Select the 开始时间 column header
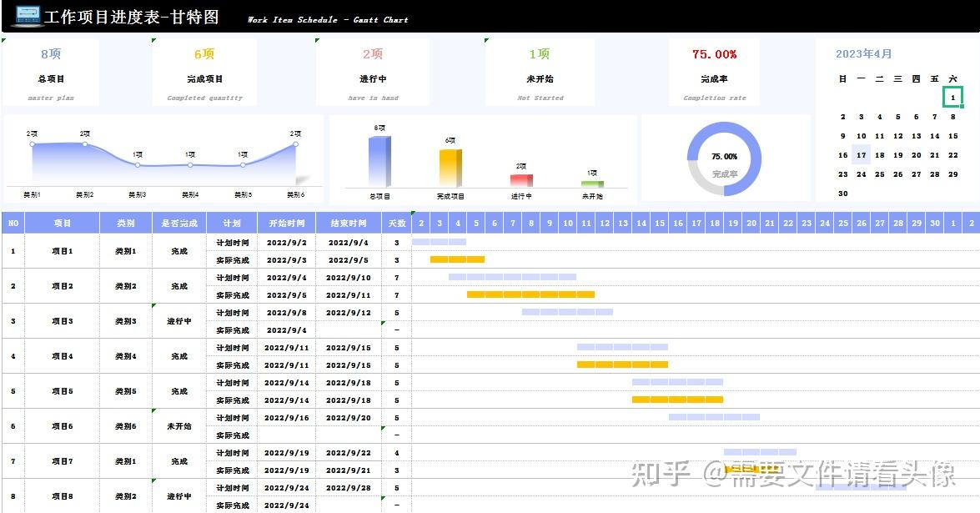Screen dimensions: 980x513 (286, 223)
